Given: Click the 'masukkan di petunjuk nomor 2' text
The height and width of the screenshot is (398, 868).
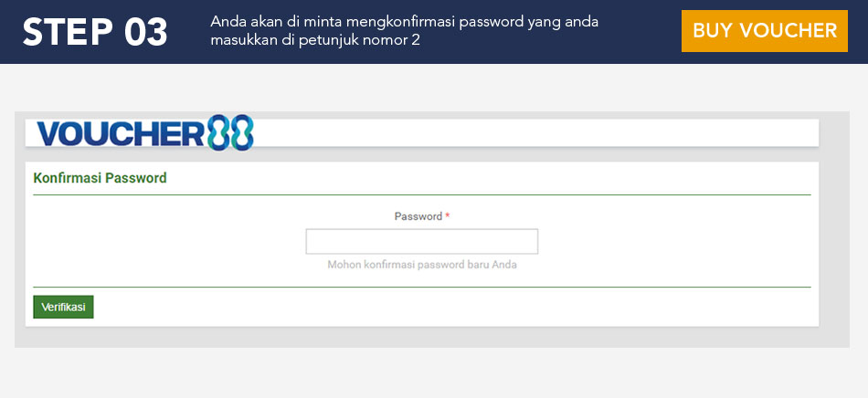Looking at the screenshot, I should [x=315, y=40].
